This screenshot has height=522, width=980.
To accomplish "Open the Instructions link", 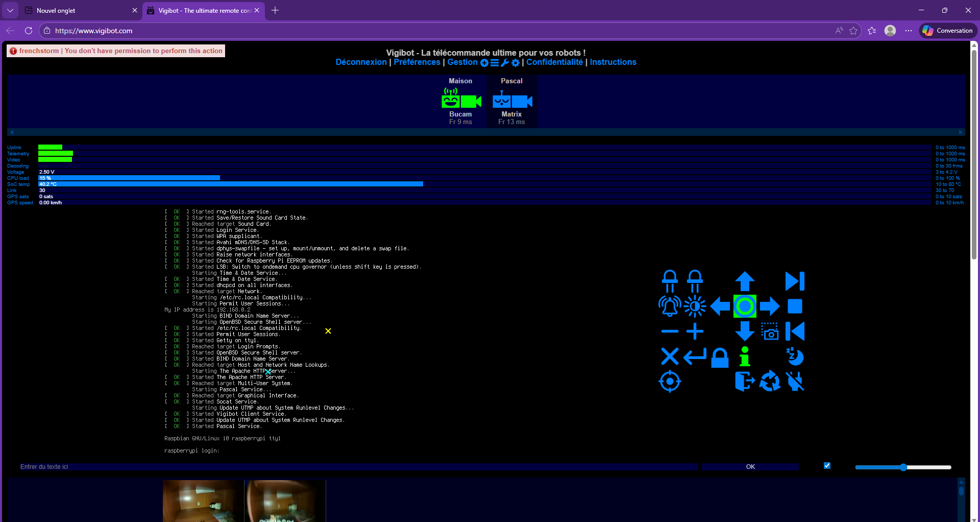I will (613, 62).
